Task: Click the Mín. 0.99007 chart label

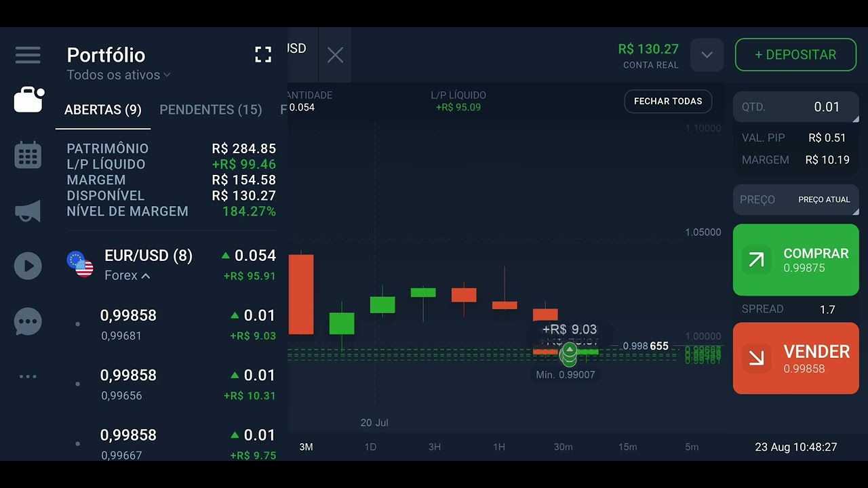Action: click(x=566, y=375)
